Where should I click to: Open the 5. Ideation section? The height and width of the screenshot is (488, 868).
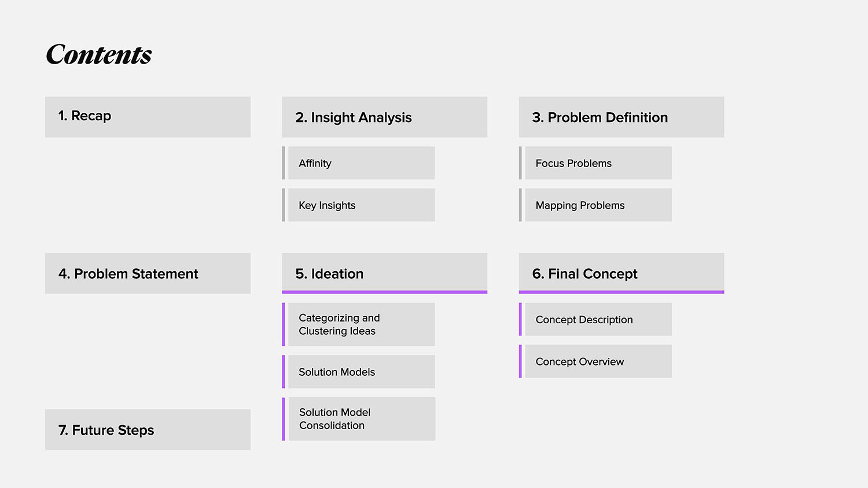[x=384, y=272]
